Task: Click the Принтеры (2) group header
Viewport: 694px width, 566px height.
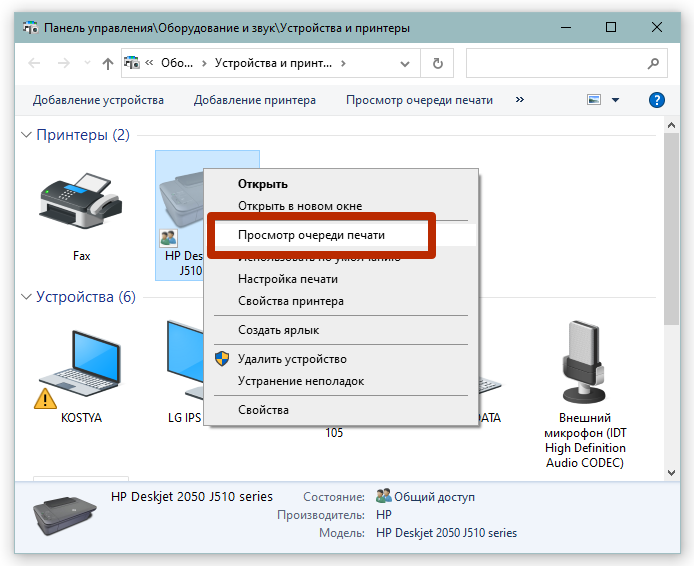Action: [x=83, y=135]
